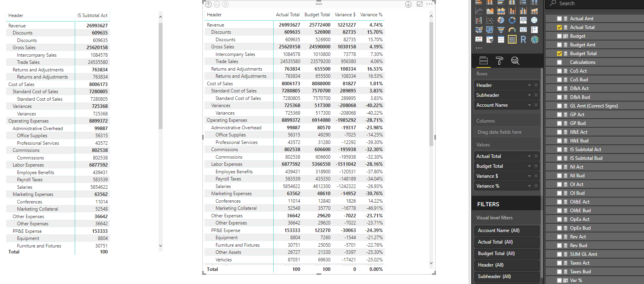Select the pie chart visualization
The image size is (644, 284).
501,20
